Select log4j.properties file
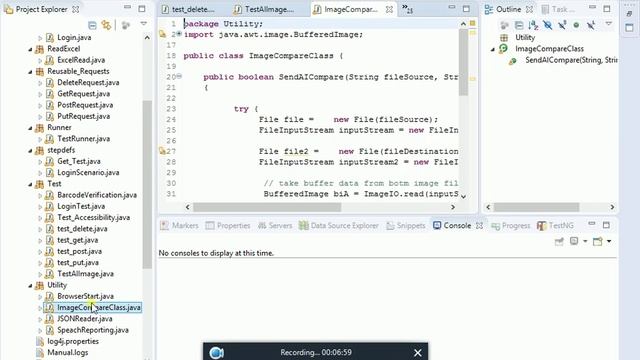Viewport: 640px width, 360px height. (73, 341)
